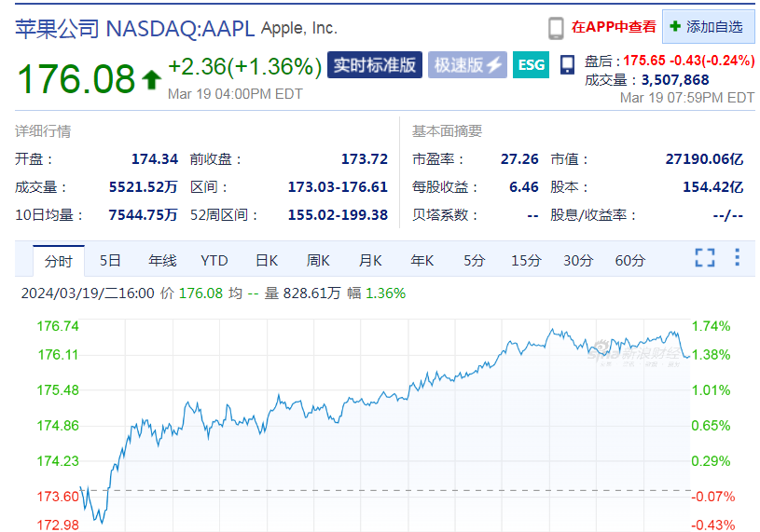This screenshot has width=760, height=532.
Task: Click the 市盈率 value 27.26
Action: (519, 159)
